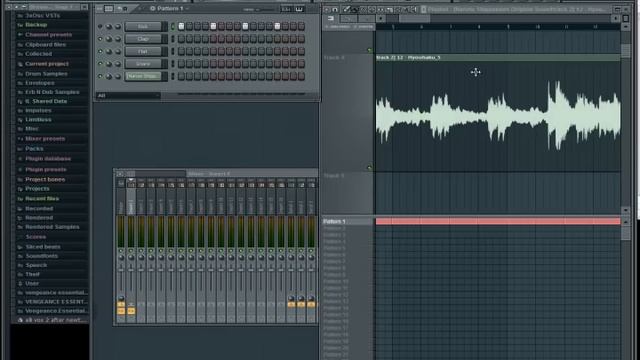Screen dimensions: 640x360
Task: Open the Pattern 1 selector dropdown
Action: point(187,9)
